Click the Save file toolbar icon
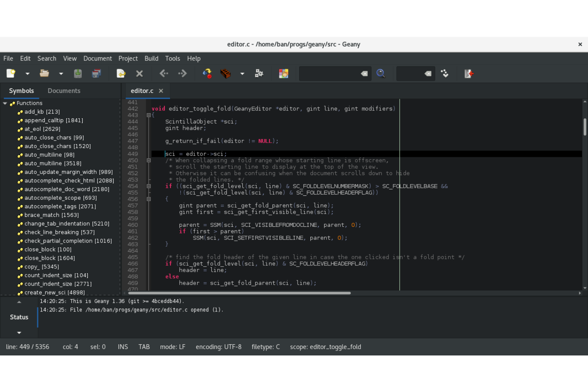The width and height of the screenshot is (588, 392). point(78,73)
